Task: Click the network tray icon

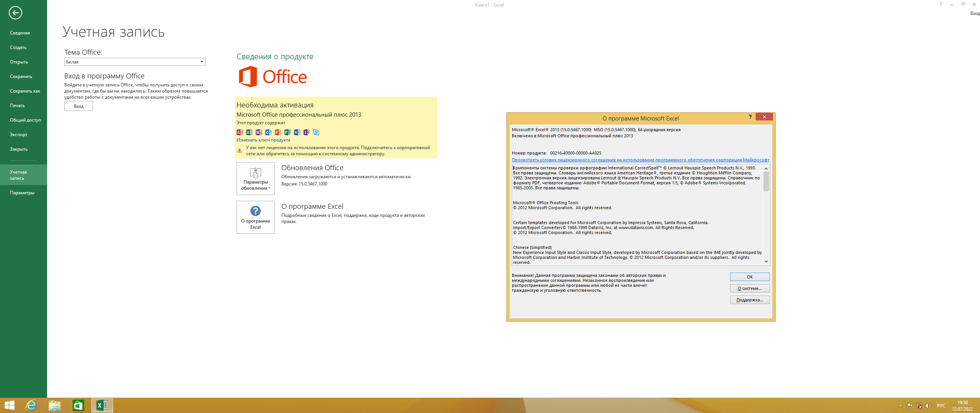Action: [x=919, y=406]
